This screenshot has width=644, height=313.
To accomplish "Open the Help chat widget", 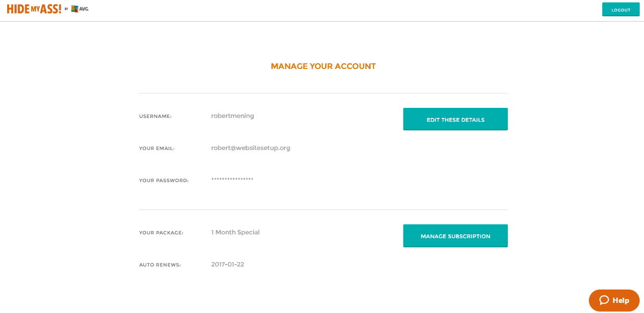I will point(614,301).
